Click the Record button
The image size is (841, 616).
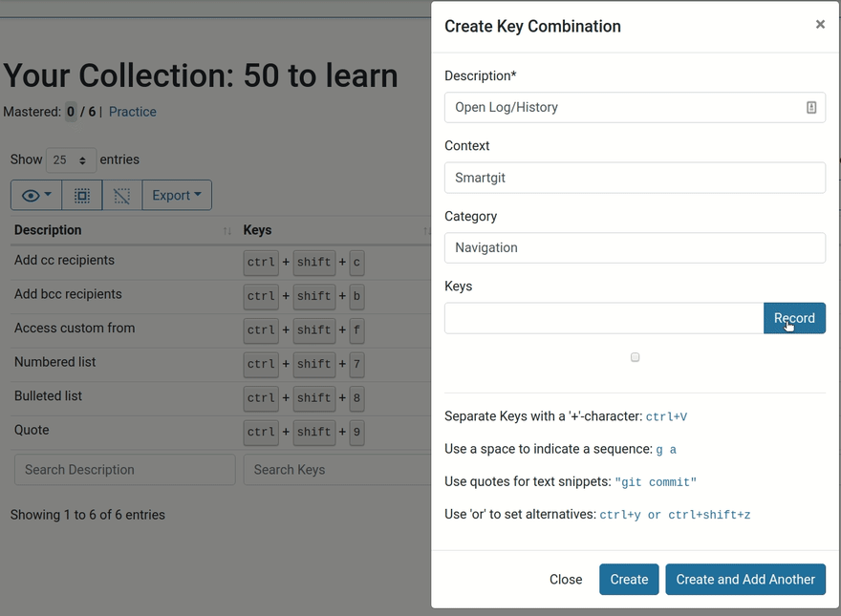(x=794, y=318)
